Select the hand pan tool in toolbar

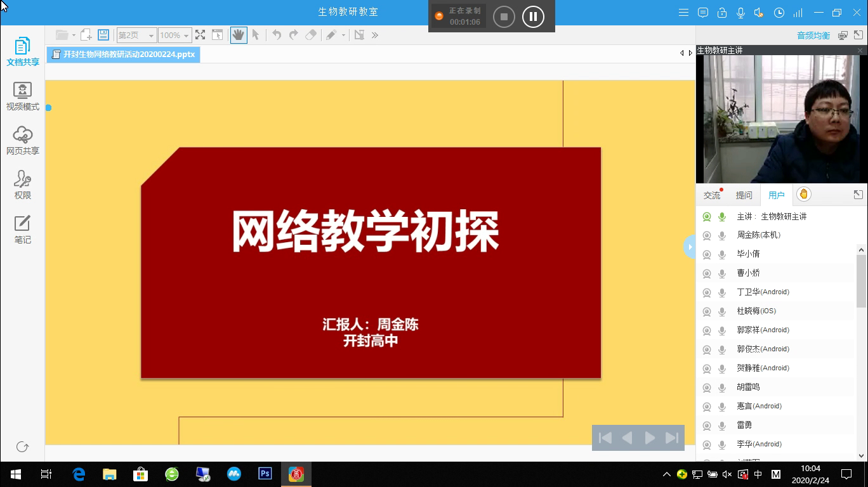[239, 36]
